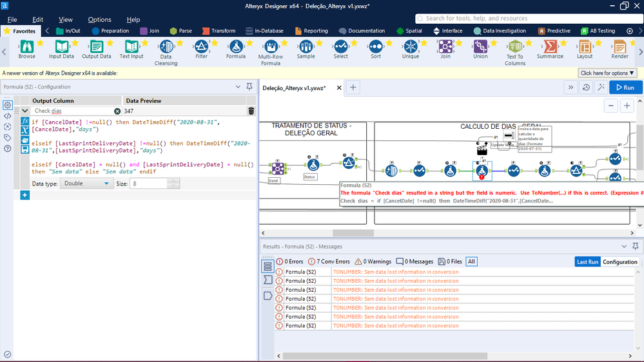Run the workflow with the Run button

(x=625, y=88)
